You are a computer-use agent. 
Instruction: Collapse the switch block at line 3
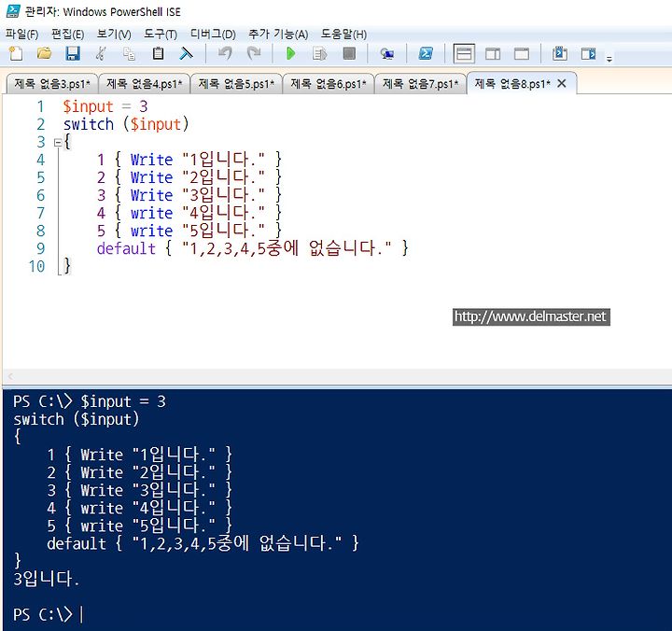58,143
